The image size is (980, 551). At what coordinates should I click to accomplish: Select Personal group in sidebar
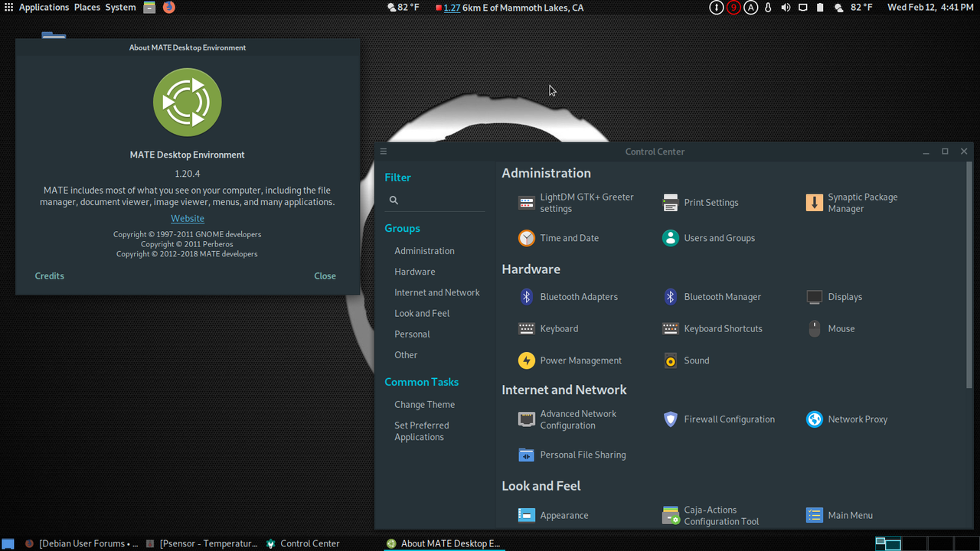click(412, 334)
